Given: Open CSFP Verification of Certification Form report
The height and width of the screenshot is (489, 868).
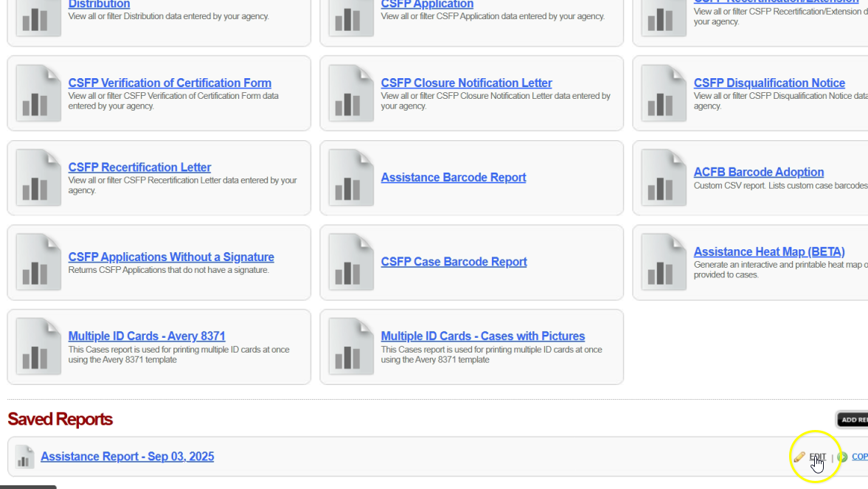Looking at the screenshot, I should coord(170,83).
